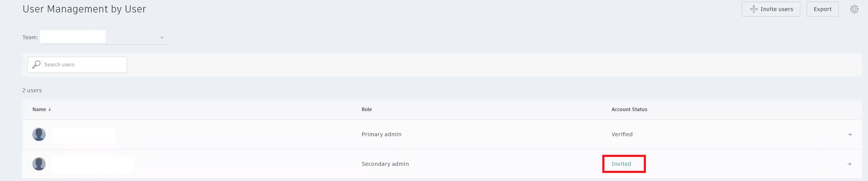Click the Primary admin's avatar picture
This screenshot has height=181, width=868.
point(39,134)
